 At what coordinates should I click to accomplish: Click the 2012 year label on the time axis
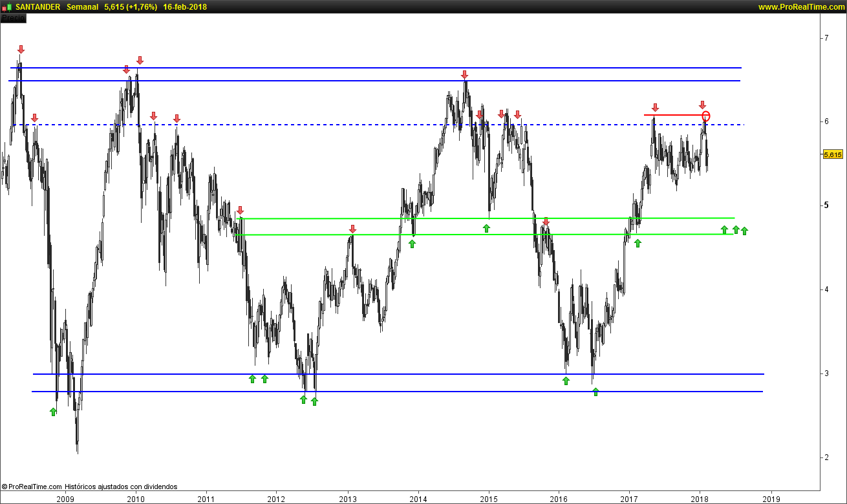(277, 499)
